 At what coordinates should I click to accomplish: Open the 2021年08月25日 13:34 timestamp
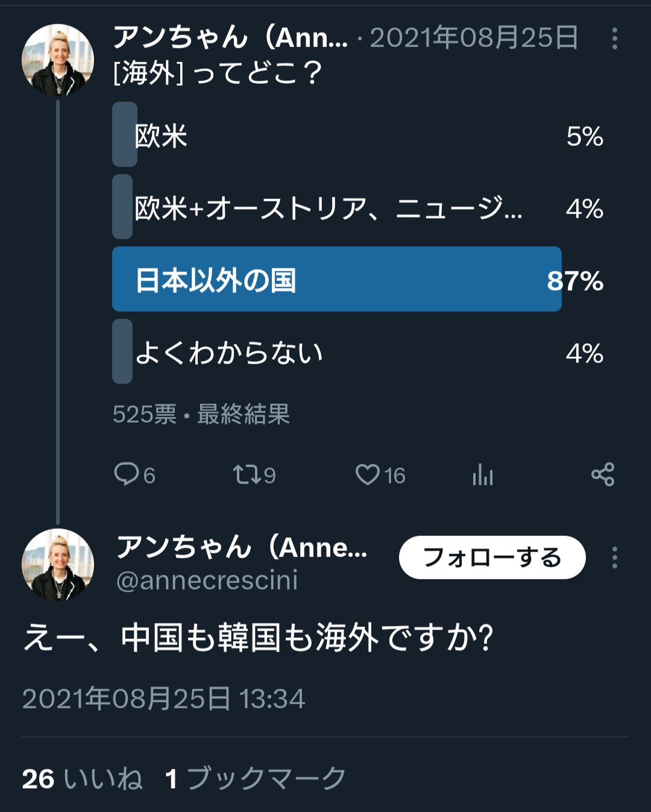coord(163,699)
